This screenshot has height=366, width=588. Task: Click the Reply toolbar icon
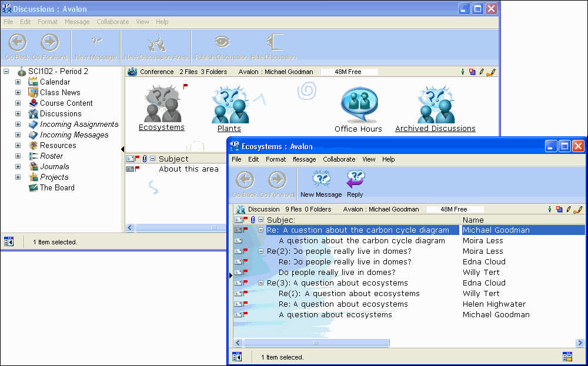355,180
